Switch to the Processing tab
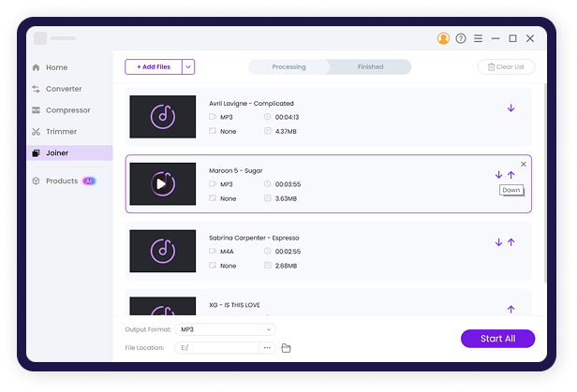 [289, 67]
